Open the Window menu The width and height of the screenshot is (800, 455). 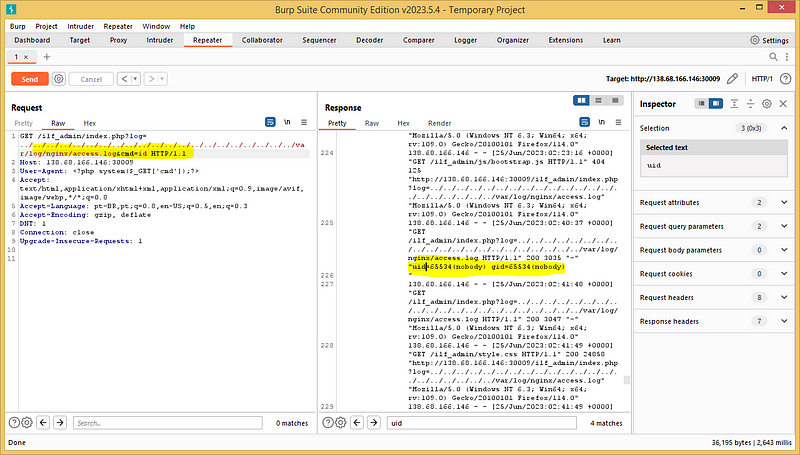[156, 26]
